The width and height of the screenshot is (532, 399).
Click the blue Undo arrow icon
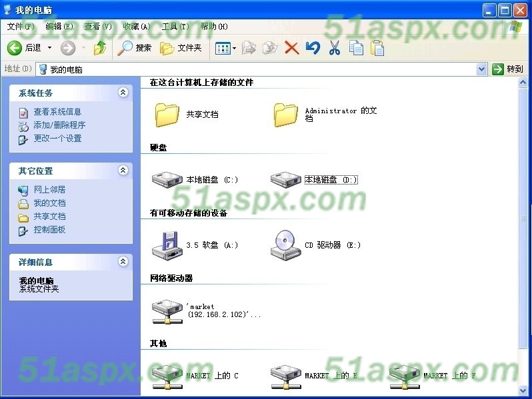point(313,48)
